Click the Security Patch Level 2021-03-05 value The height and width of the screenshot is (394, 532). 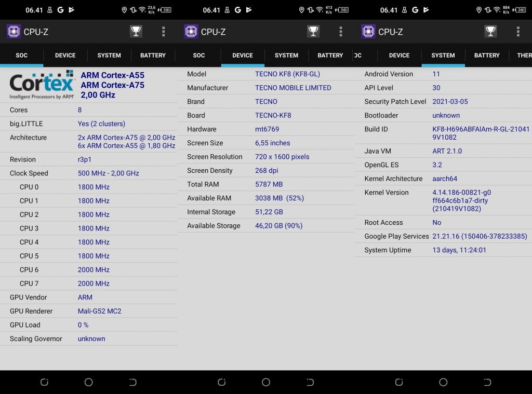point(450,102)
